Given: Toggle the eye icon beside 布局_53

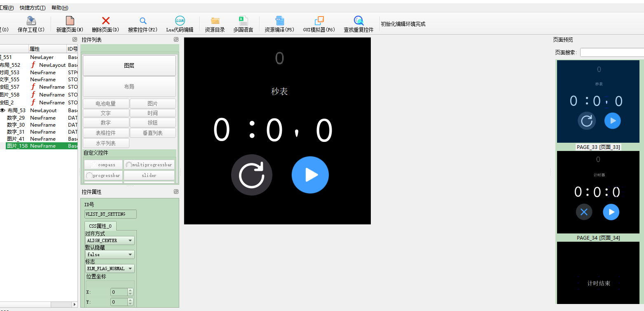Looking at the screenshot, I should 3,111.
